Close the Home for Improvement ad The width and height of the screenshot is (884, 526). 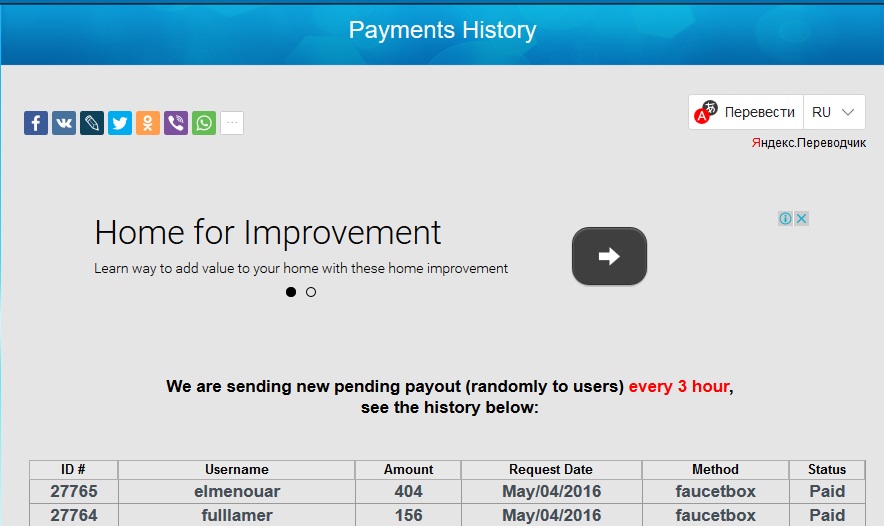[801, 218]
